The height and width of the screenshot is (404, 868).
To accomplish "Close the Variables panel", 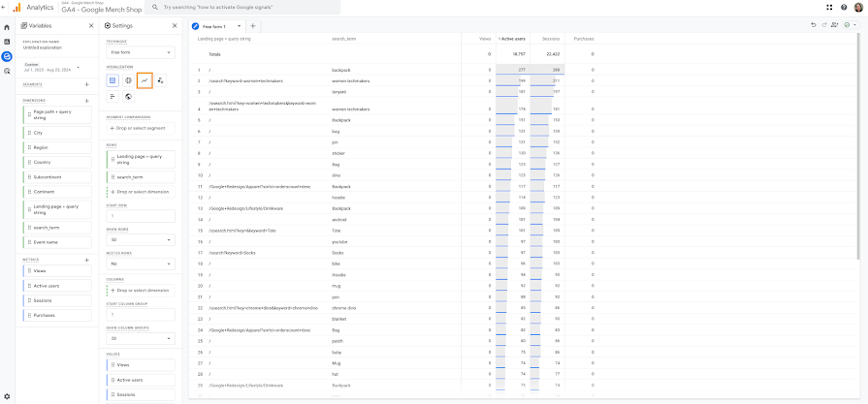I will 91,26.
